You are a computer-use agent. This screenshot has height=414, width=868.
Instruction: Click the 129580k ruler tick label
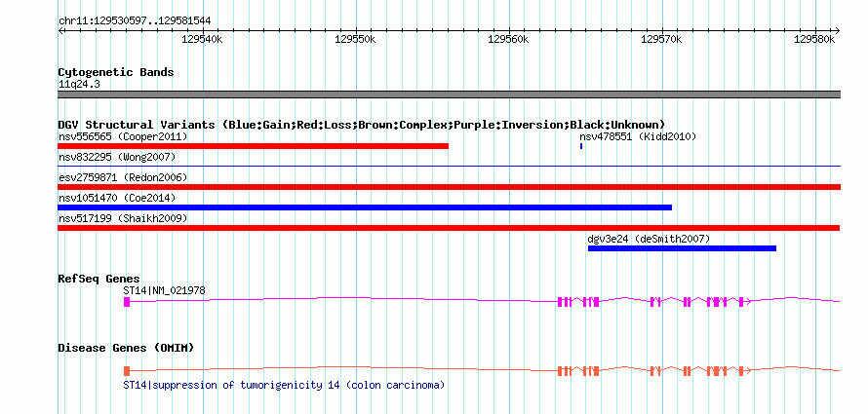point(814,39)
